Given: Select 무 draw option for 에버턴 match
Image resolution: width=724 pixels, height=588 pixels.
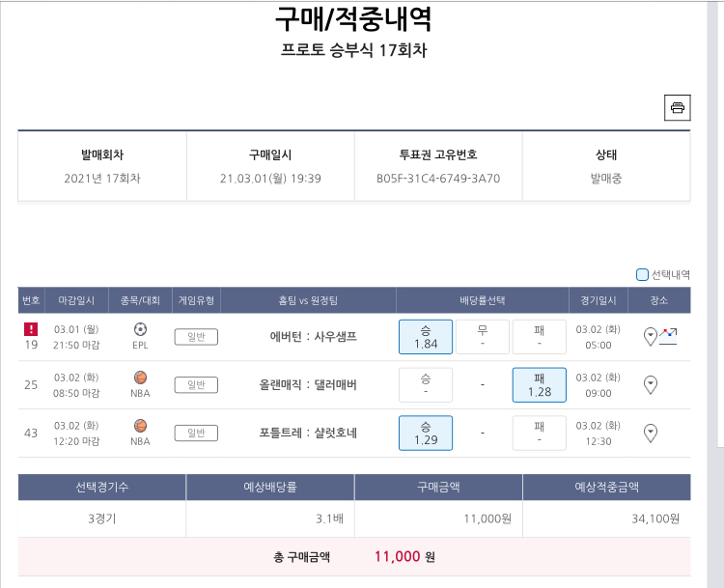Looking at the screenshot, I should (482, 337).
